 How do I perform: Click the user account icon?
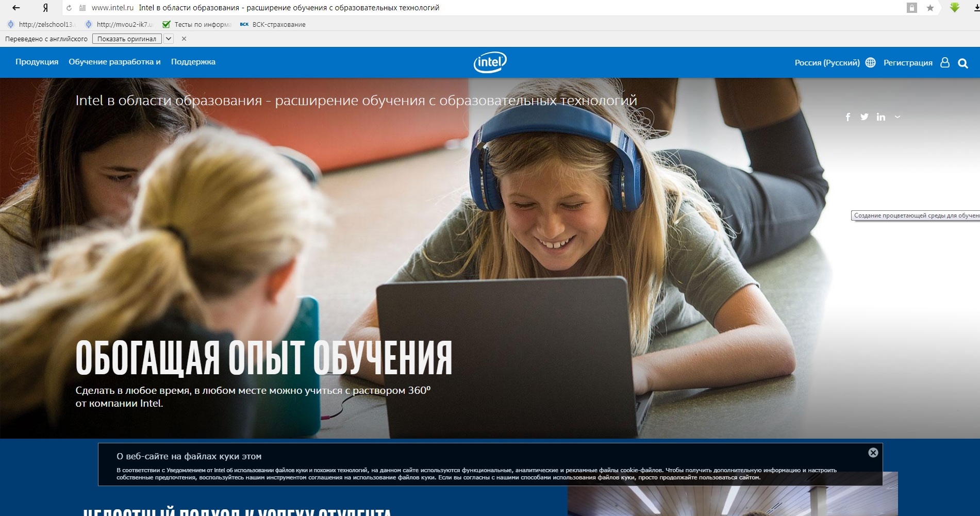point(945,62)
